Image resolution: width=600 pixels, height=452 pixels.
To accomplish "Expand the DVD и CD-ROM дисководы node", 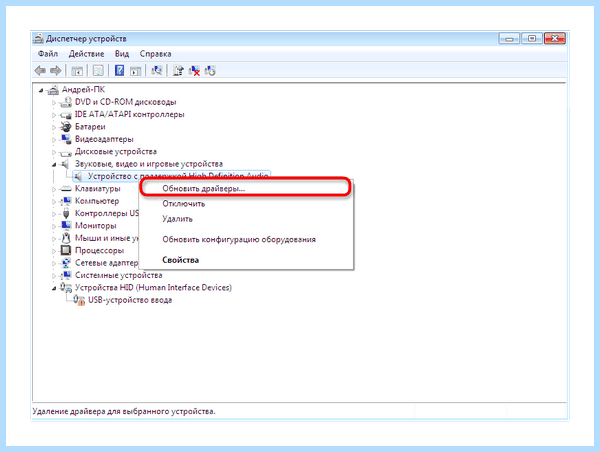I will coord(54,103).
